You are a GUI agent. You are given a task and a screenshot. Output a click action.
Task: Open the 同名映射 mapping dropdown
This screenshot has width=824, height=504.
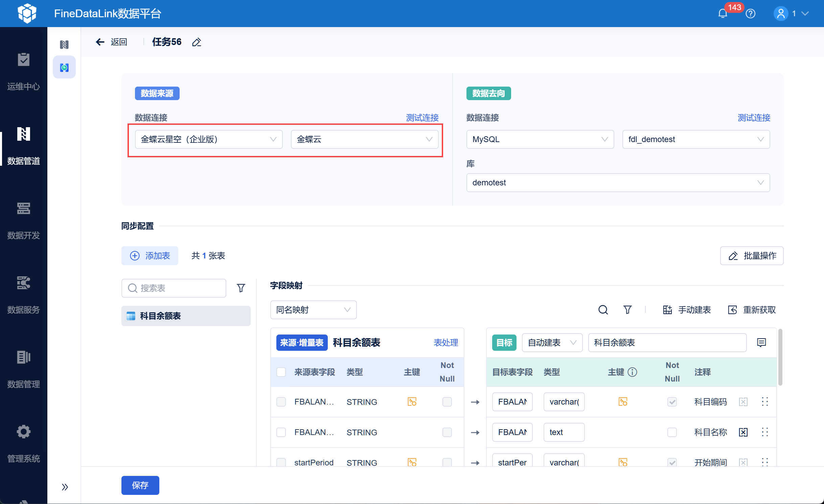pyautogui.click(x=313, y=310)
